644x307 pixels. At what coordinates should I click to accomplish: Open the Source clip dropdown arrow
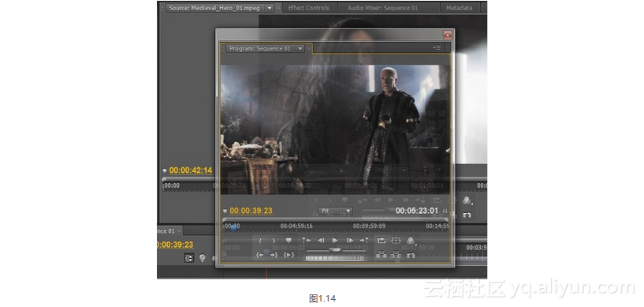270,8
